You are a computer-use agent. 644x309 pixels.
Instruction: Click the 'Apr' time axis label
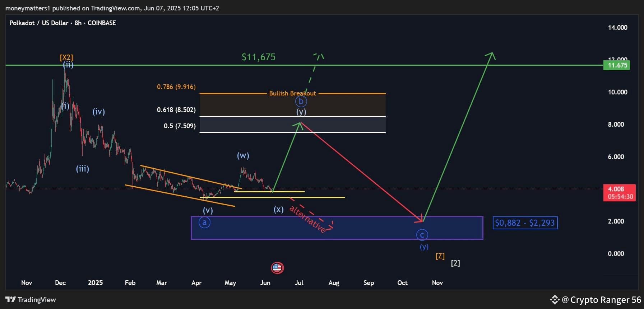pos(196,283)
